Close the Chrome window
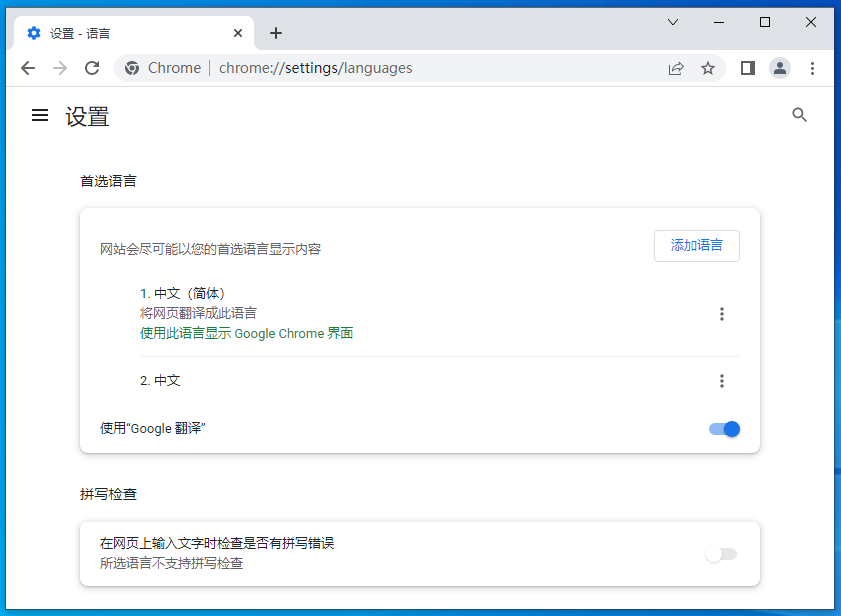This screenshot has width=841, height=616. (811, 22)
